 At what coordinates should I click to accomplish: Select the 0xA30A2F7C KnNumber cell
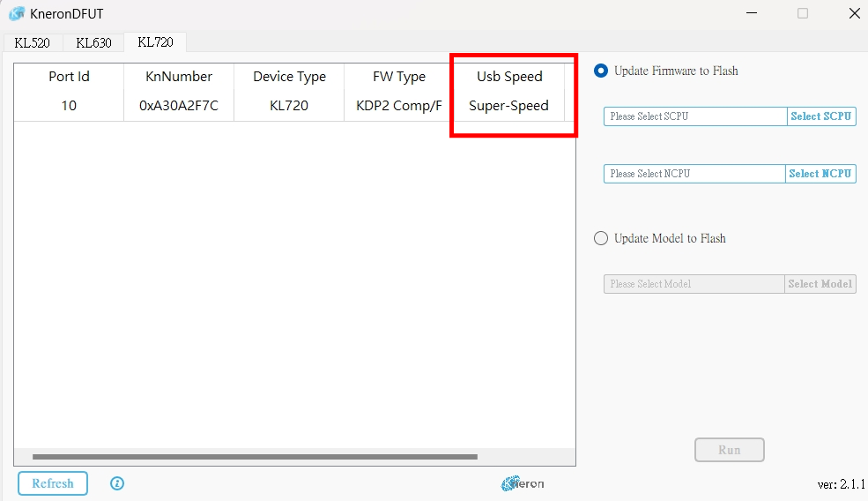179,105
